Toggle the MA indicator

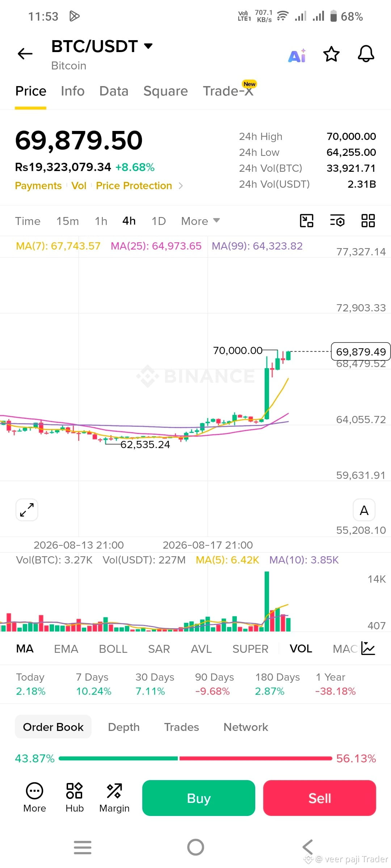click(x=25, y=649)
